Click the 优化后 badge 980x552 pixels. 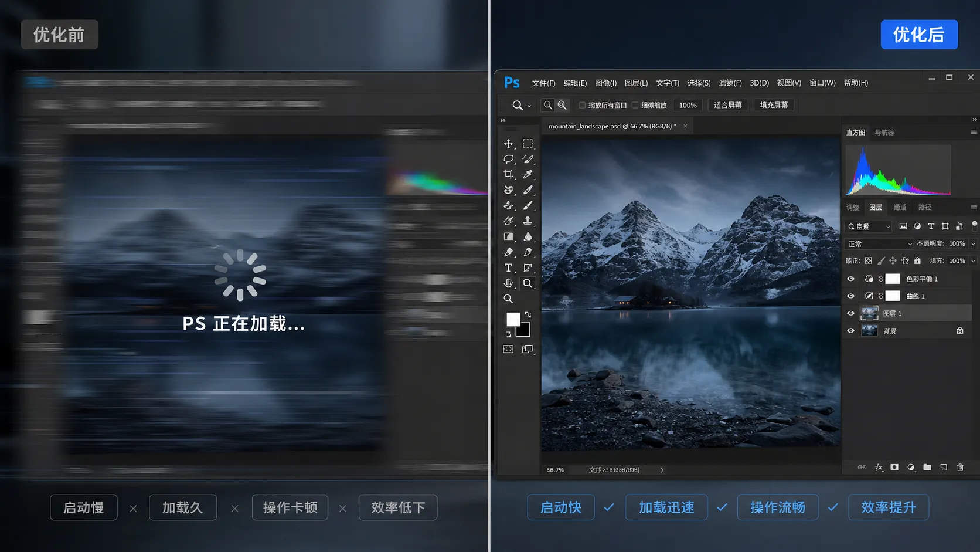click(x=919, y=35)
